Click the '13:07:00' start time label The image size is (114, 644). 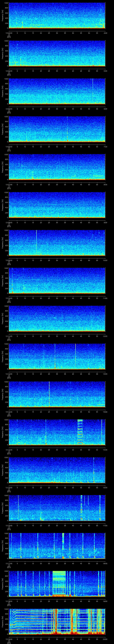click(x=9, y=184)
